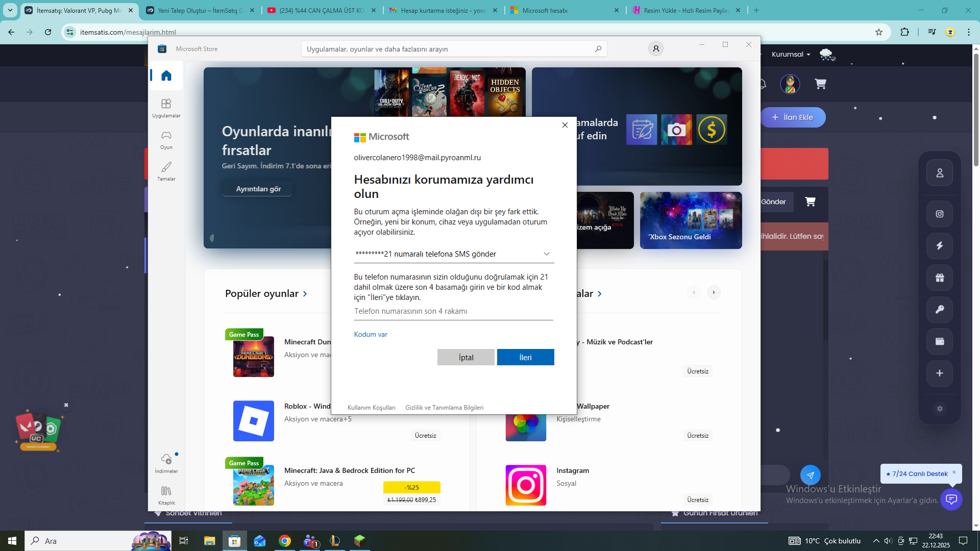
Task: Click plus icon in site side panel
Action: coord(940,373)
